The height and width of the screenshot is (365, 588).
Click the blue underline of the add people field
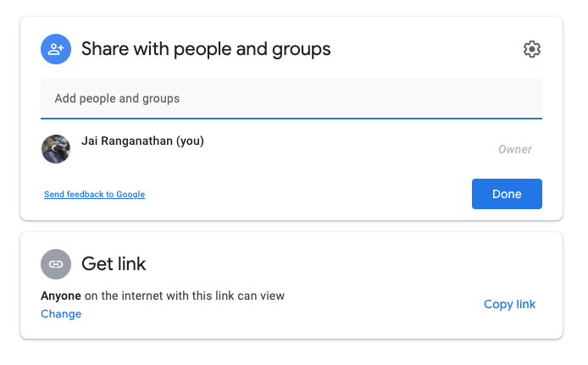click(x=291, y=119)
